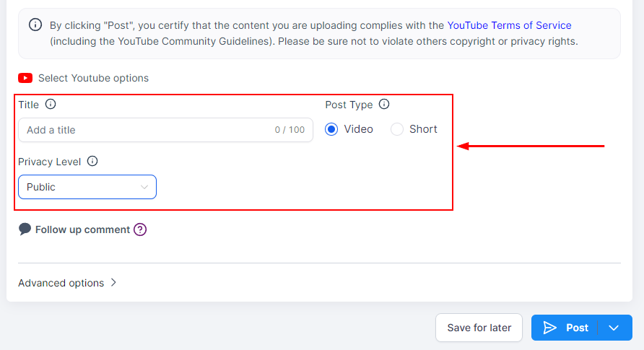Select the Video post type
The image size is (644, 350).
click(331, 129)
